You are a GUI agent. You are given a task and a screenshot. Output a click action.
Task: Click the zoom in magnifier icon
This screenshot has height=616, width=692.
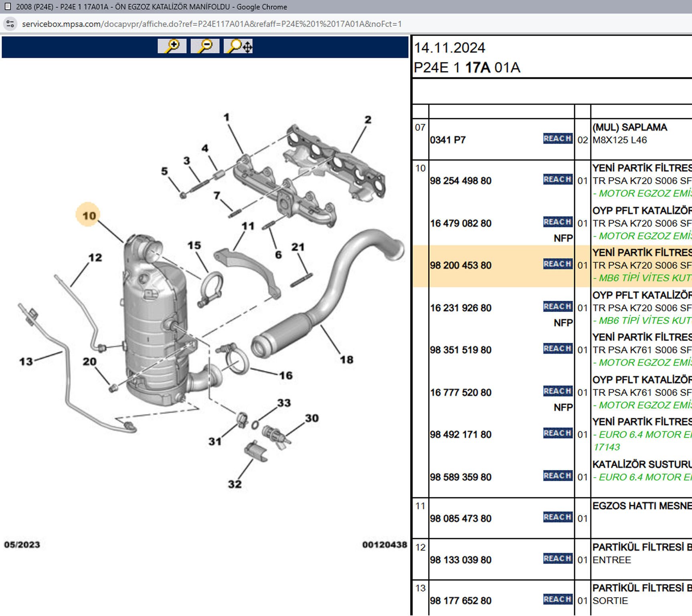tap(172, 46)
